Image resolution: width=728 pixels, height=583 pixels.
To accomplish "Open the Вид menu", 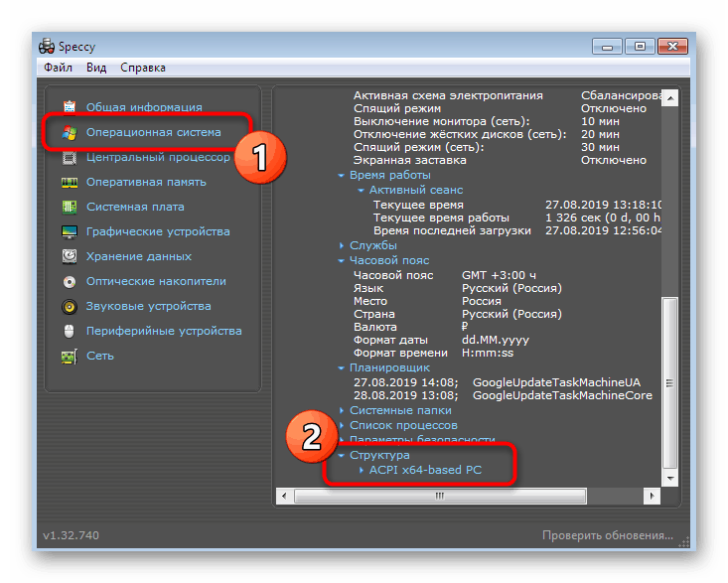I will pos(96,68).
